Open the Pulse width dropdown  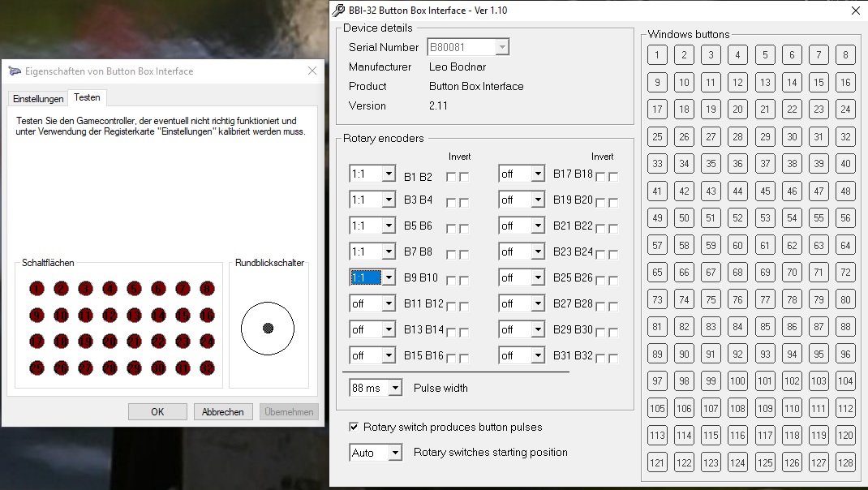(x=394, y=388)
